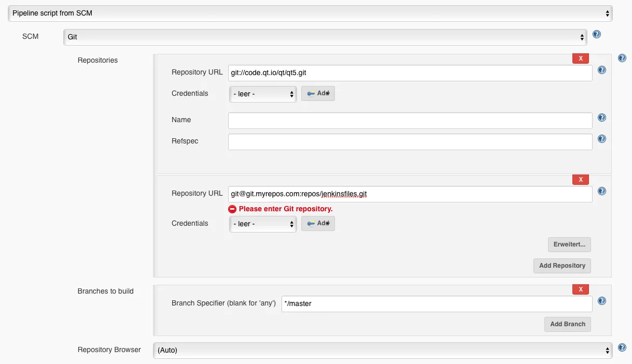Click help icon for Branch Specifier
This screenshot has width=632, height=364.
click(x=602, y=301)
